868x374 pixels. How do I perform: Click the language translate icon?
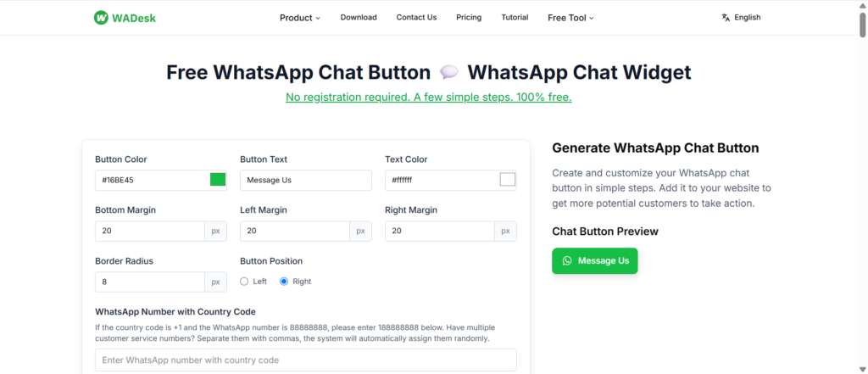[726, 17]
